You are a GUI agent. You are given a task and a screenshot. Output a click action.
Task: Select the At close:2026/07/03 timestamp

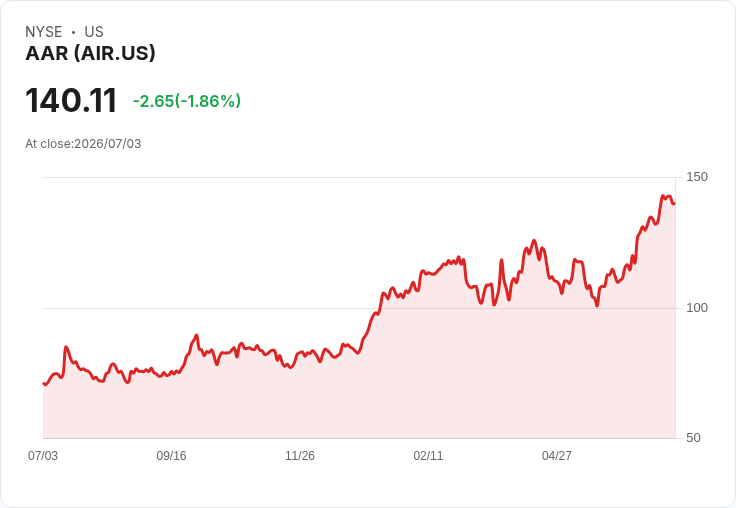(83, 144)
